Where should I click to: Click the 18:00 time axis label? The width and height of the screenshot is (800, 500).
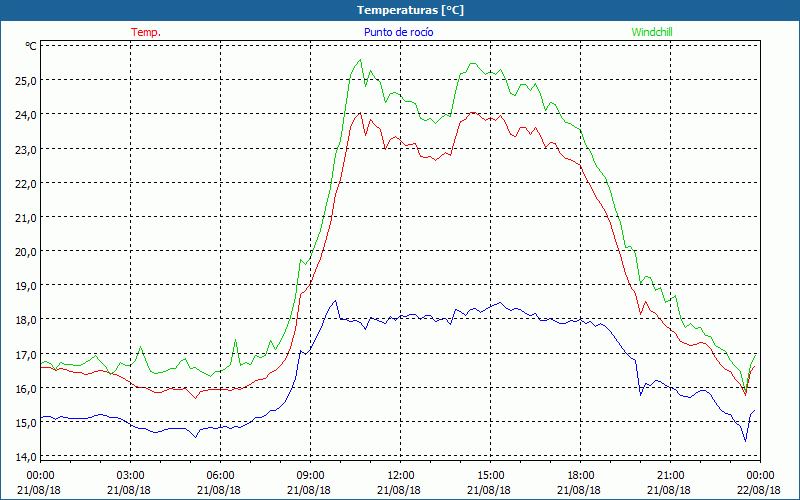click(x=581, y=476)
